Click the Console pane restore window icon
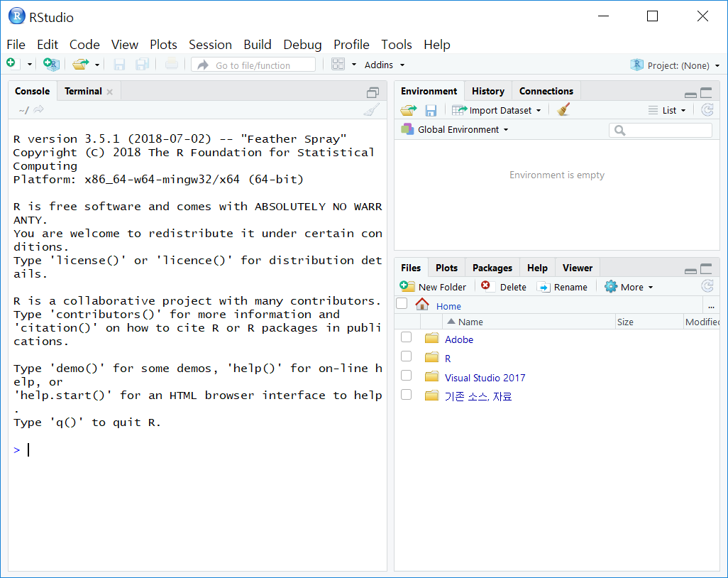The image size is (728, 578). (x=373, y=92)
